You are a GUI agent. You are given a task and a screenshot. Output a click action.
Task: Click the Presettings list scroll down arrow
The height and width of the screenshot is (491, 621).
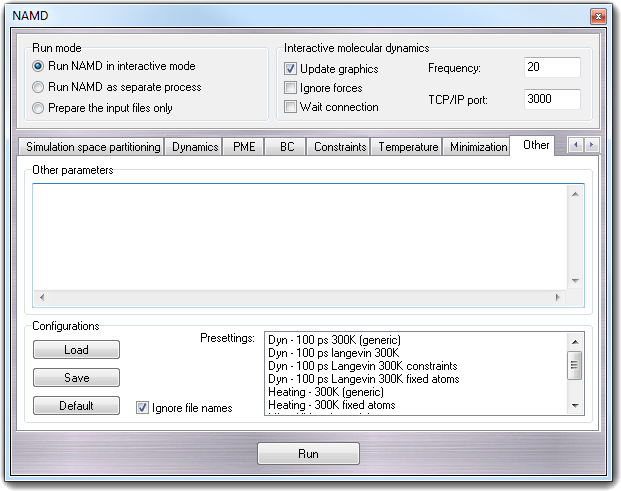coord(575,405)
